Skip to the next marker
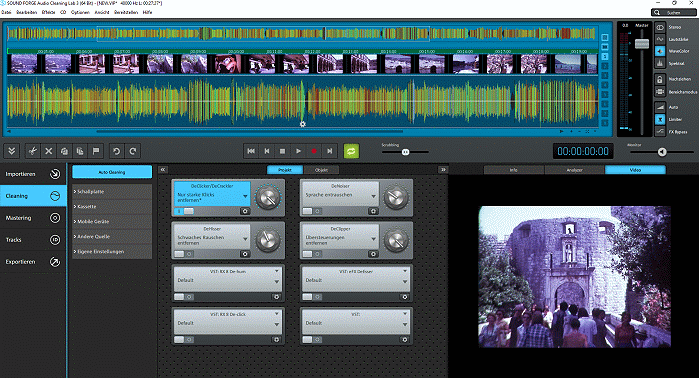This screenshot has height=378, width=699. (329, 151)
